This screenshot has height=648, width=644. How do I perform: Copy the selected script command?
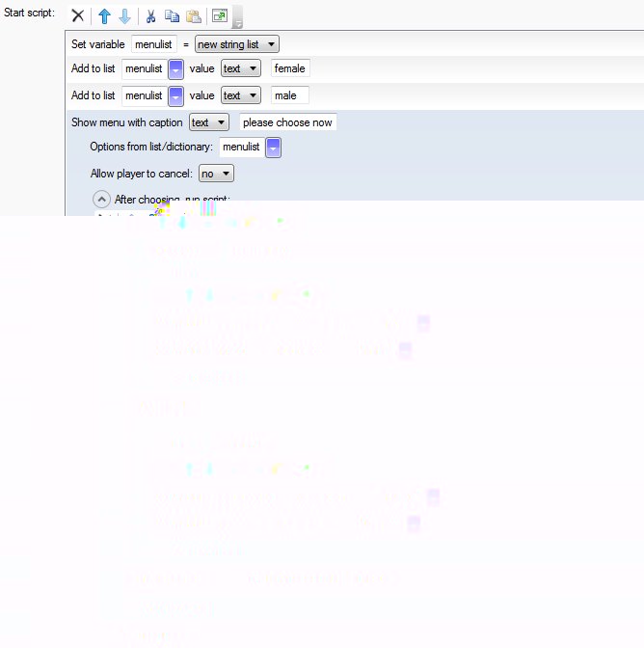[172, 16]
